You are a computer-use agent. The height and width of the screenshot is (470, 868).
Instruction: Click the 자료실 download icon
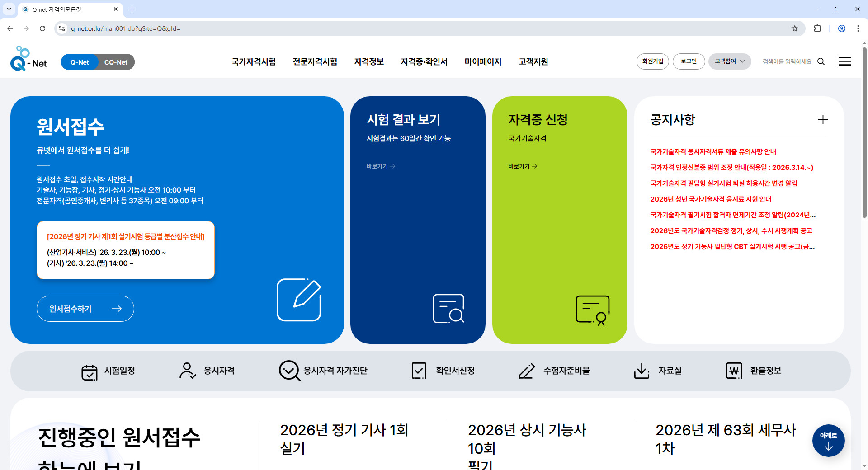pos(642,371)
